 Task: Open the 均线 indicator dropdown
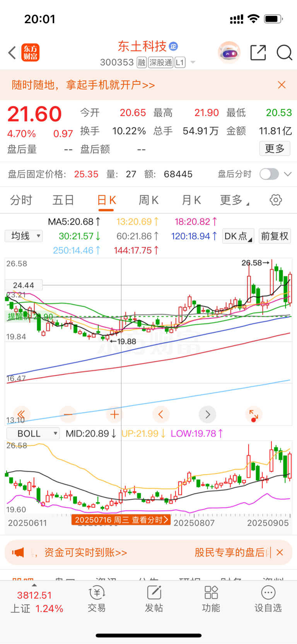(24, 236)
